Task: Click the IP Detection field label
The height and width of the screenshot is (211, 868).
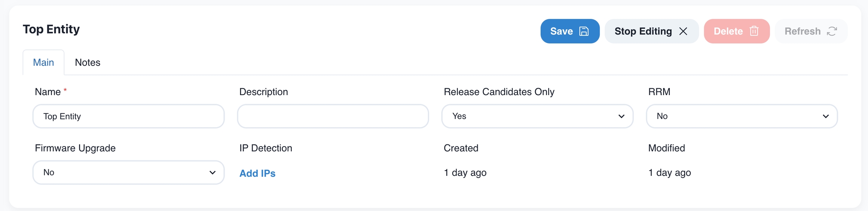Action: 266,148
